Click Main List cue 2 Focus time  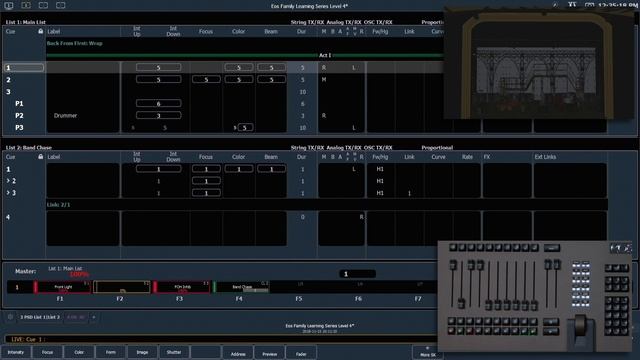click(206, 80)
